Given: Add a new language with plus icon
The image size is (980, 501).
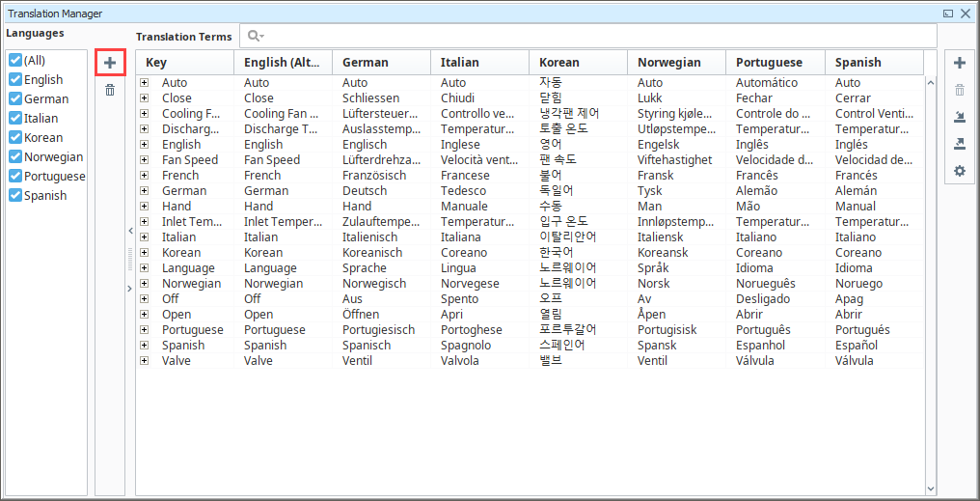Looking at the screenshot, I should [x=110, y=63].
